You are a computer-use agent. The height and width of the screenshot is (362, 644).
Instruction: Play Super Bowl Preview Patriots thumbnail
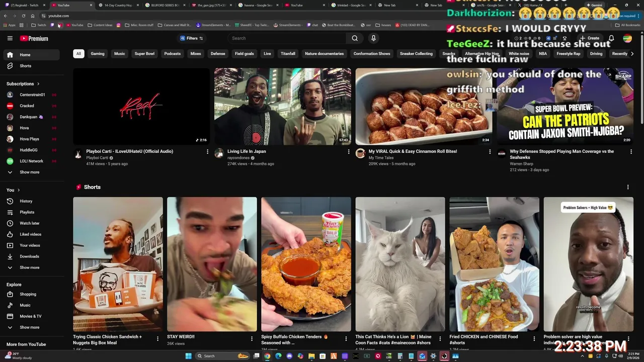(565, 107)
